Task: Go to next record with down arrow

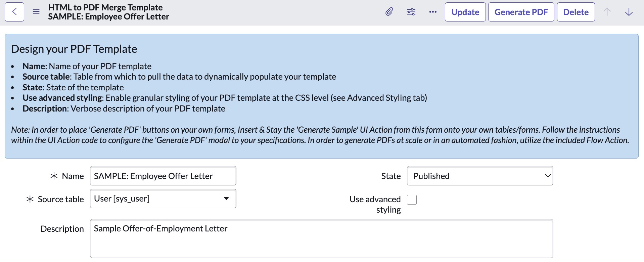Action: tap(629, 12)
